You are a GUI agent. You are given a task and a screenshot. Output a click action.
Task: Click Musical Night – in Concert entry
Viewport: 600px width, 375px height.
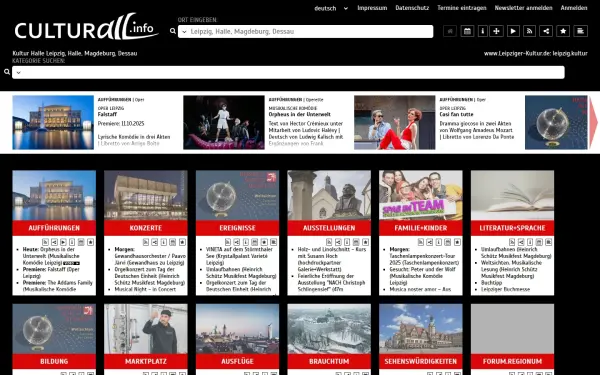coord(145,289)
